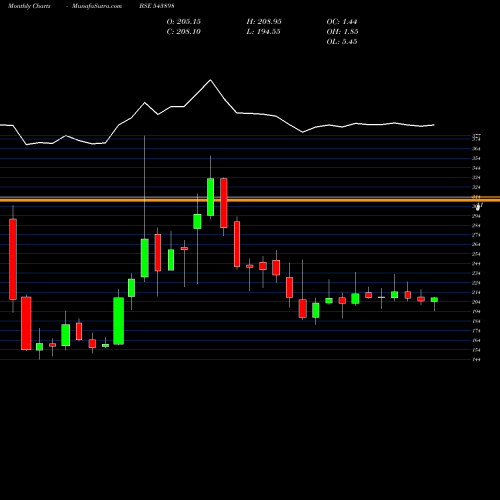Click the orange horizontal price line

(x=250, y=199)
